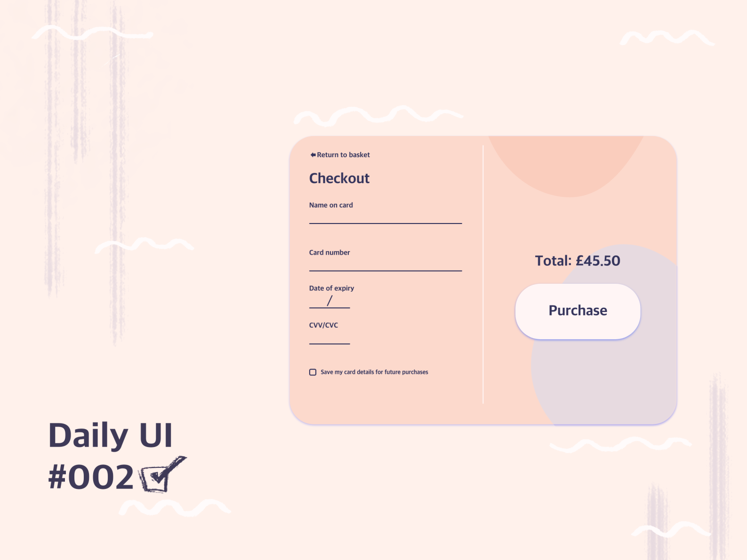Viewport: 747px width, 560px height.
Task: Click the Daily UI title text
Action: pos(112,436)
